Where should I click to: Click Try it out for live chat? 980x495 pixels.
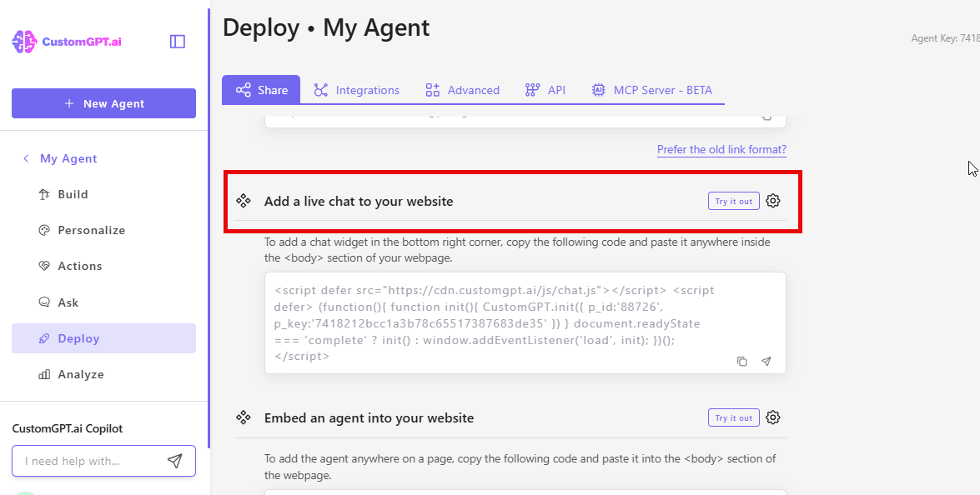734,201
